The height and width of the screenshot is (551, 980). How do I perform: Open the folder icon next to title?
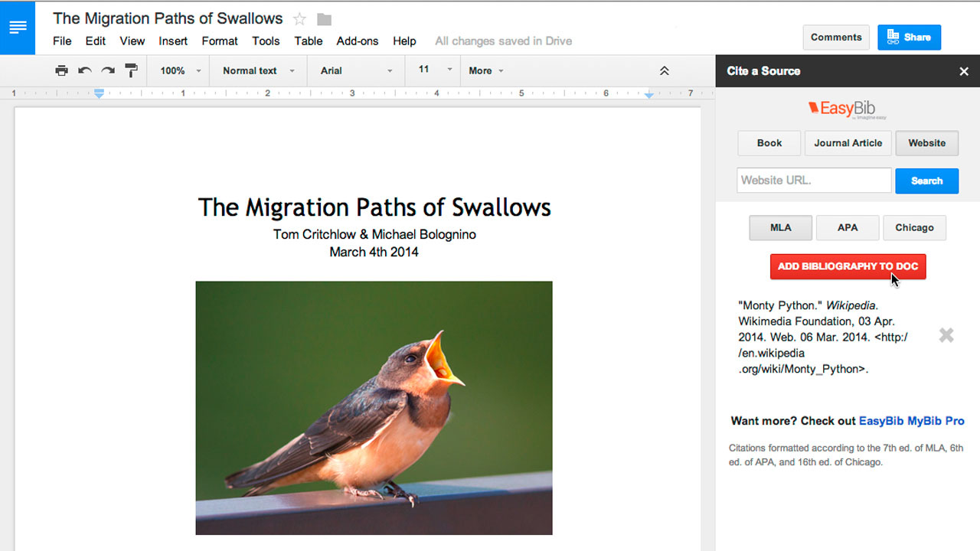click(x=324, y=19)
